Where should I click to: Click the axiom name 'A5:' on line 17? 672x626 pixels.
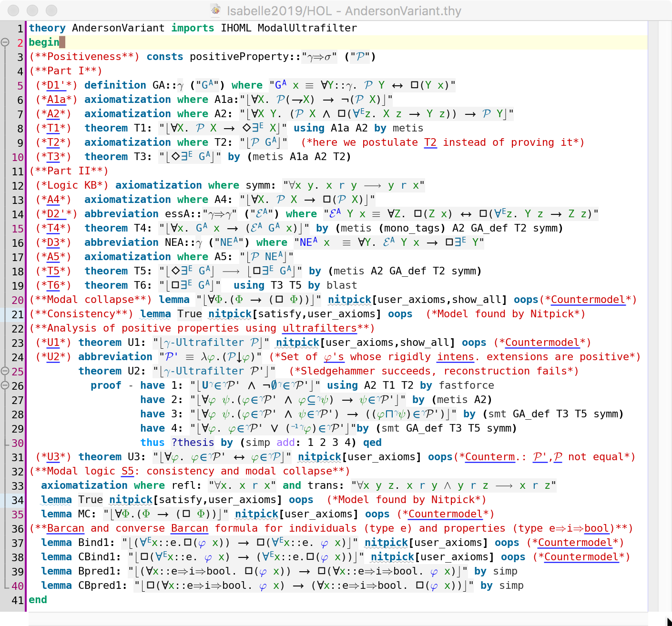224,257
